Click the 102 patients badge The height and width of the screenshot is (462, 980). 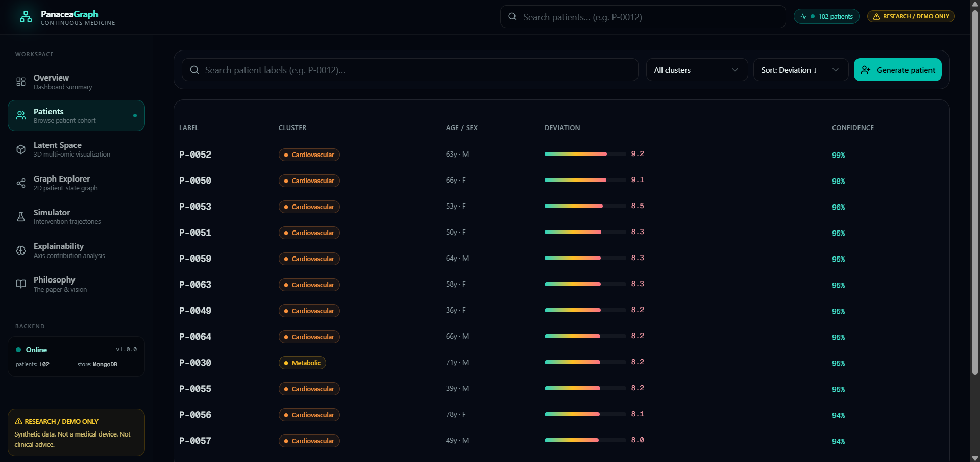point(826,16)
